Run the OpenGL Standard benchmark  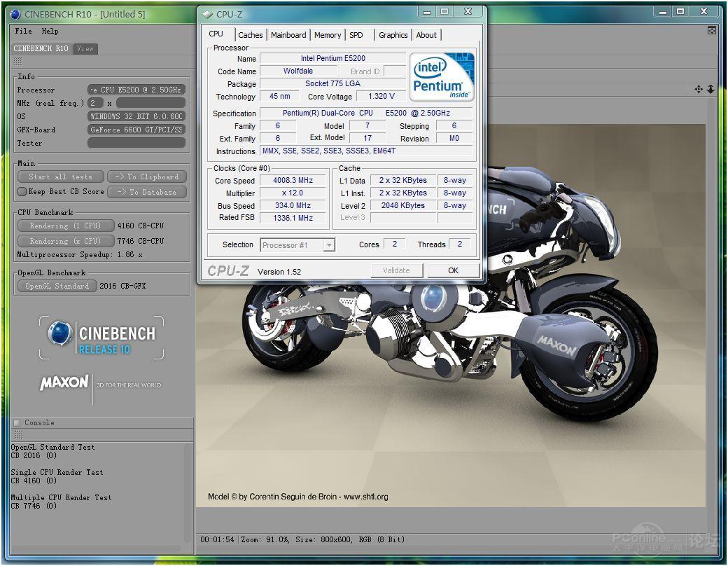click(57, 286)
